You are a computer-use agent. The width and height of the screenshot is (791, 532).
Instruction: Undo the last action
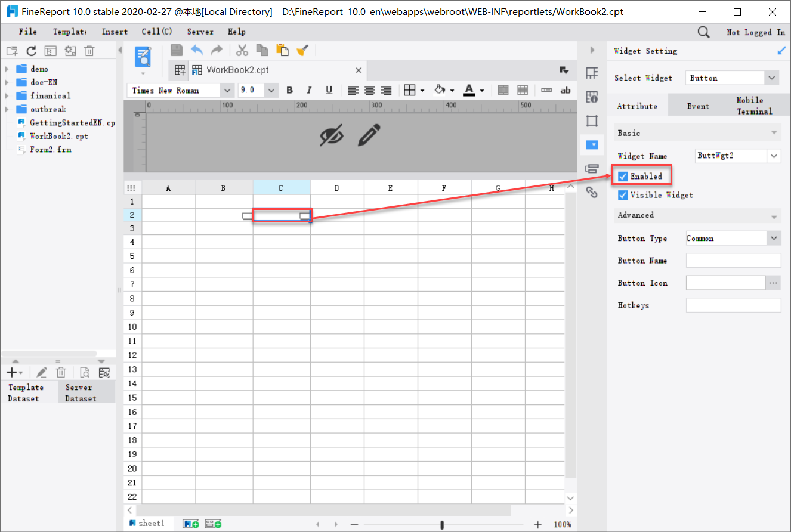(x=197, y=51)
